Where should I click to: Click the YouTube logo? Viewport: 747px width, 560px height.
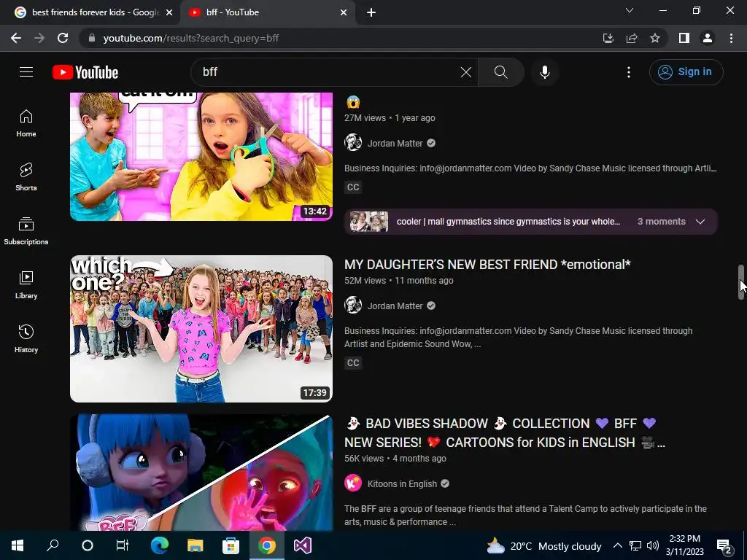[85, 72]
